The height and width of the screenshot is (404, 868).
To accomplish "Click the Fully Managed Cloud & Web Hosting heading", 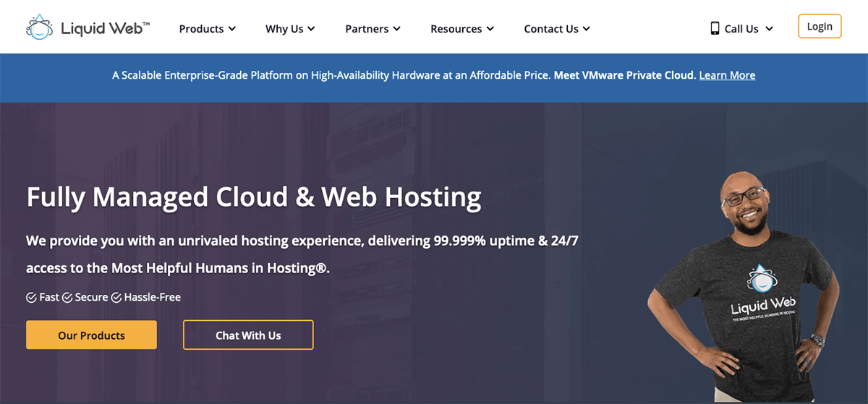I will pos(254,197).
